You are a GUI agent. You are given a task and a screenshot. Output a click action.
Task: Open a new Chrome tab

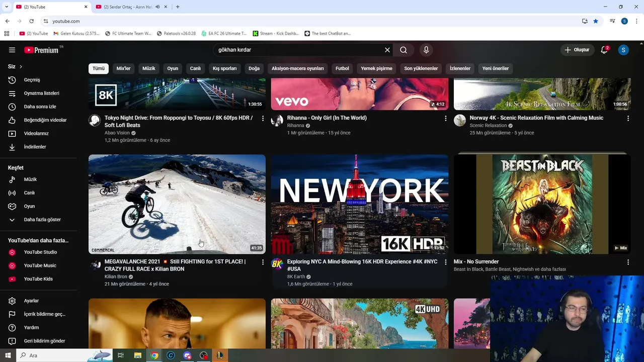coord(178,7)
